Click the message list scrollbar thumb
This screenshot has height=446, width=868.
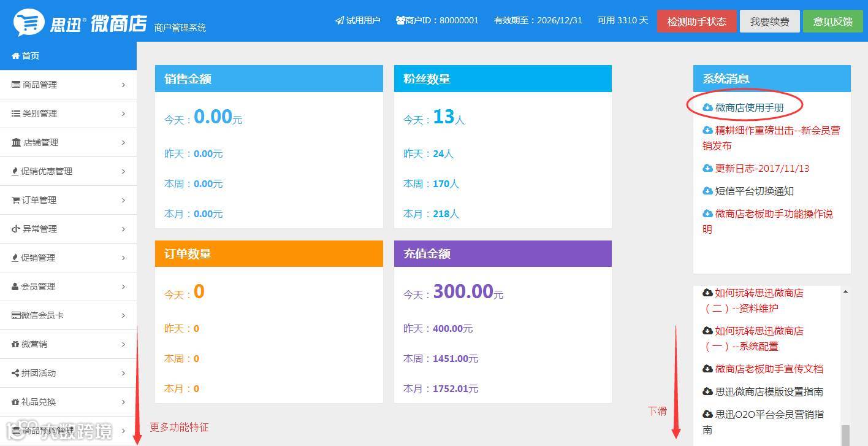(x=846, y=435)
